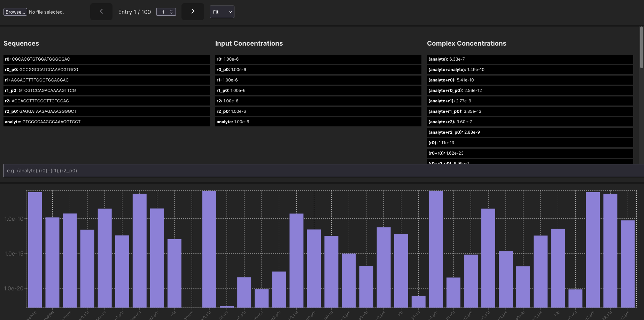Go to the previous entry arrow
Viewport: 644px width, 320px height.
tap(101, 11)
